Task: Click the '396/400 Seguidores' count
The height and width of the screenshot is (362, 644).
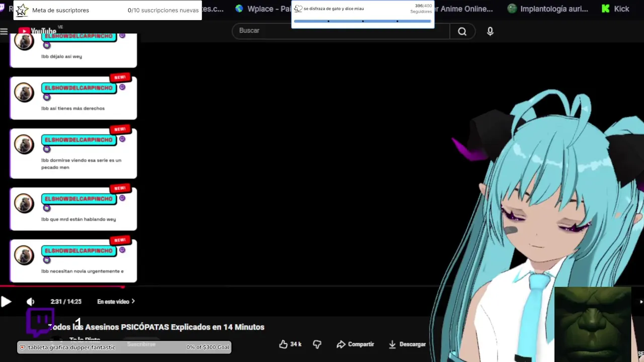Action: pyautogui.click(x=421, y=9)
